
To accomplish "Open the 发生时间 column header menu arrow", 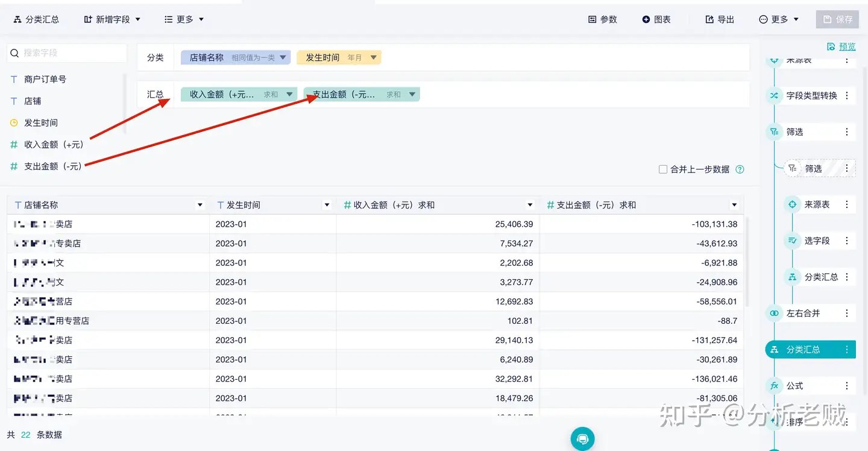I will pos(327,205).
